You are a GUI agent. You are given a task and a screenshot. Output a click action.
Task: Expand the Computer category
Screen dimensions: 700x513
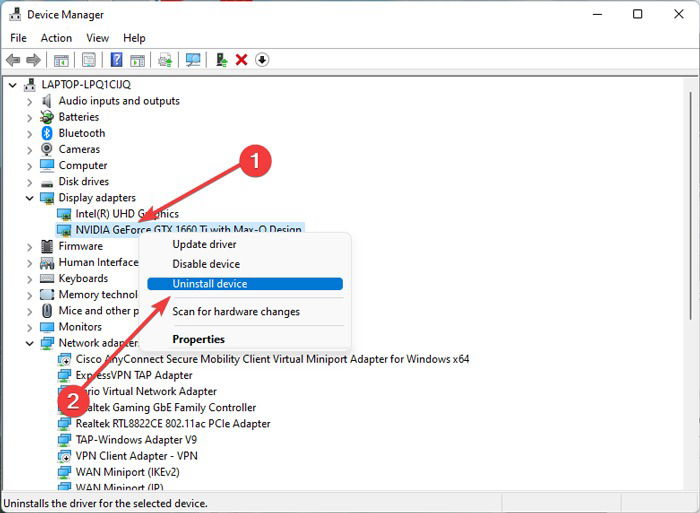click(29, 166)
